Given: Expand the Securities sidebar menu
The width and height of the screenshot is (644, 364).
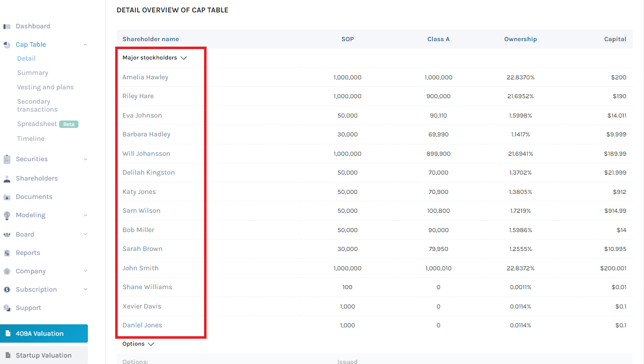Looking at the screenshot, I should [x=85, y=159].
